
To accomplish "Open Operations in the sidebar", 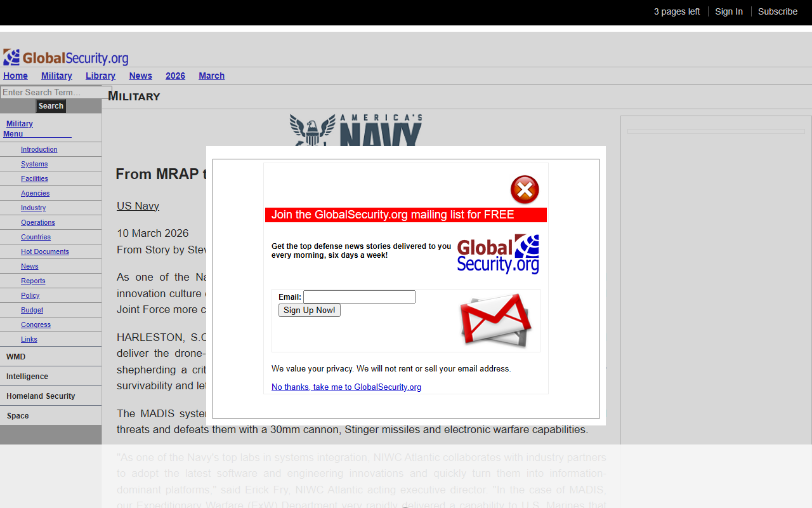I will 37,222.
